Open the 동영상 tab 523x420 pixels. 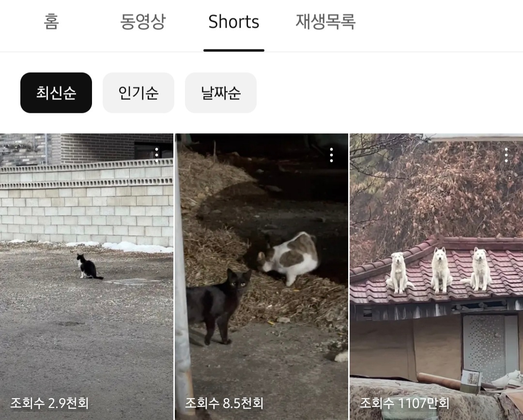coord(143,22)
